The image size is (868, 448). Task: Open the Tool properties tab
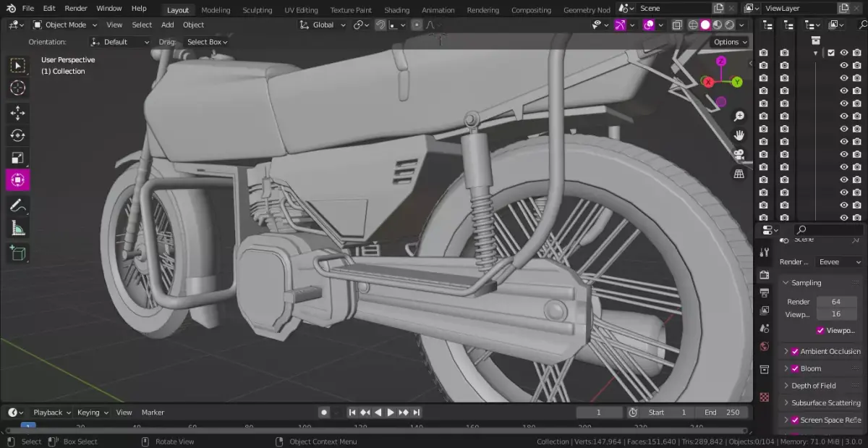click(765, 252)
